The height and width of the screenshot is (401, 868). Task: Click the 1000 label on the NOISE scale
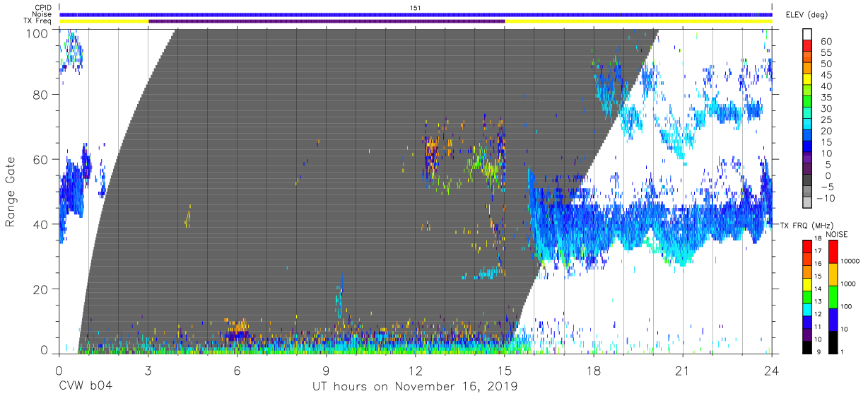848,285
